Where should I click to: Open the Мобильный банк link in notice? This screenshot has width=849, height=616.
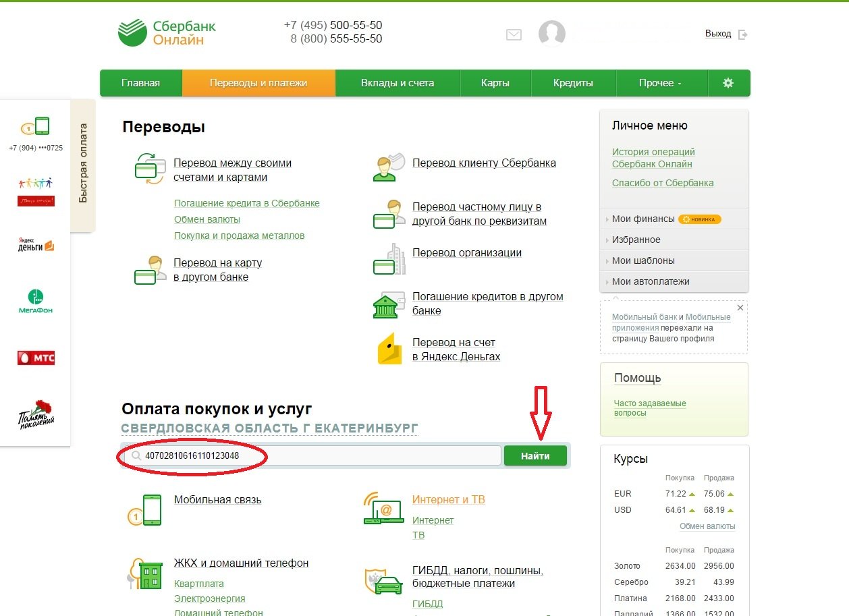[x=644, y=317]
